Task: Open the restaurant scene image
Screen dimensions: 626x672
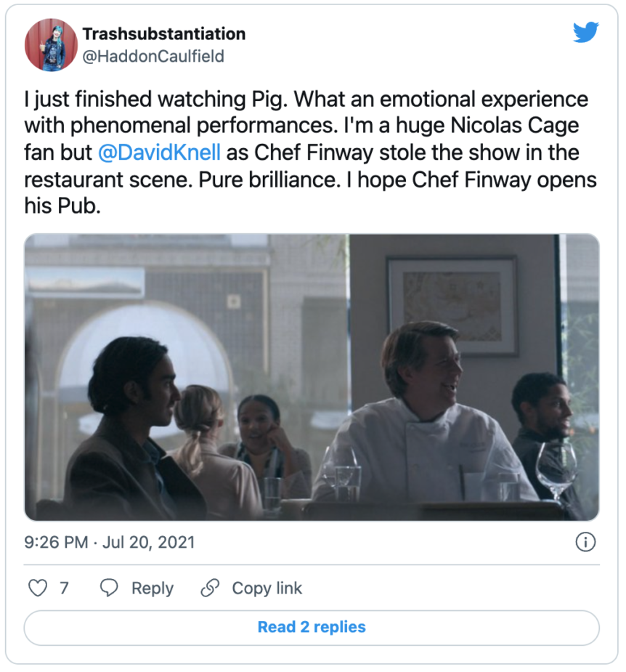Action: click(x=312, y=377)
